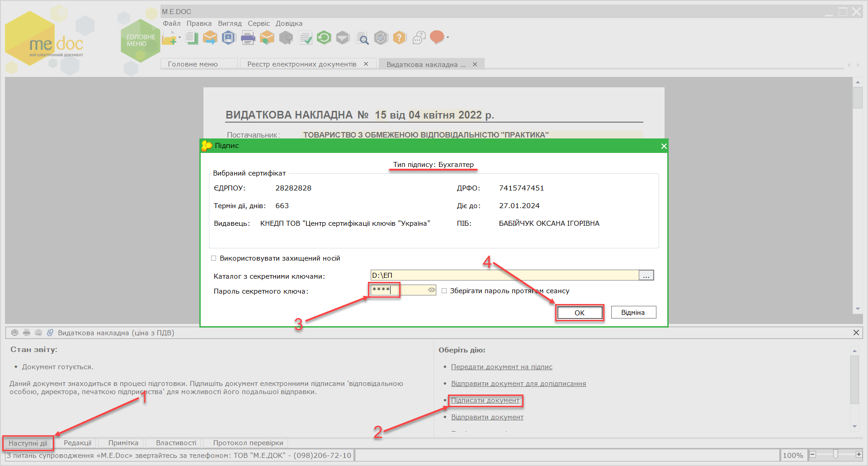Expand the dropdown arrow beside the red speech bubble
868x466 pixels.
(x=448, y=38)
